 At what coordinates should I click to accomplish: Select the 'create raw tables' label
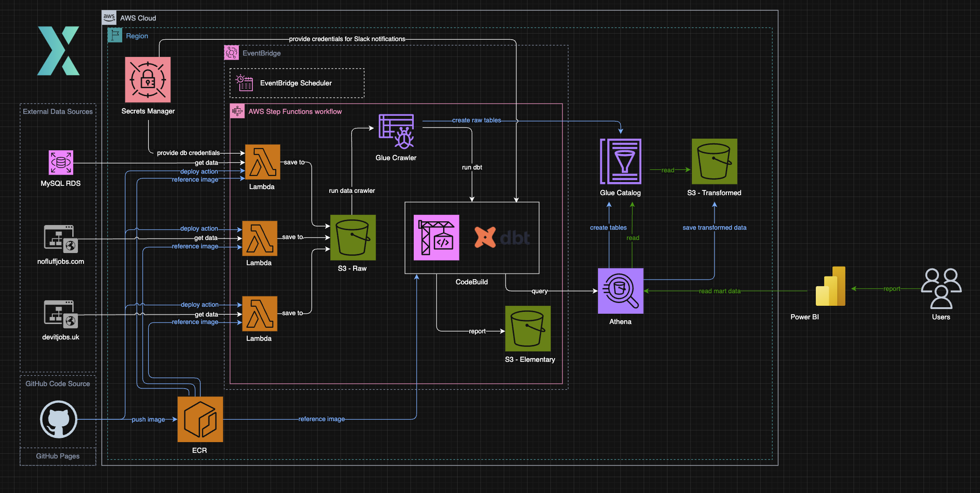click(477, 120)
